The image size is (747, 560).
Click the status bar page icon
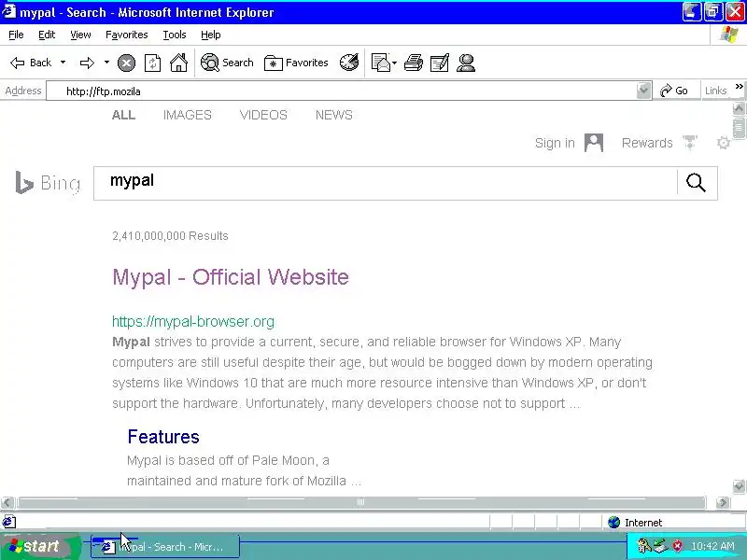[x=9, y=522]
